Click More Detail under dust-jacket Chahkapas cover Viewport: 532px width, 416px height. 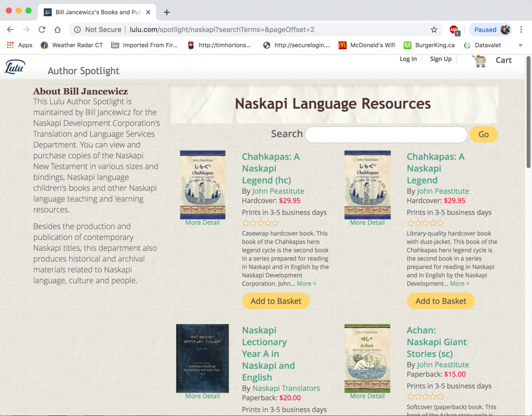pos(367,222)
